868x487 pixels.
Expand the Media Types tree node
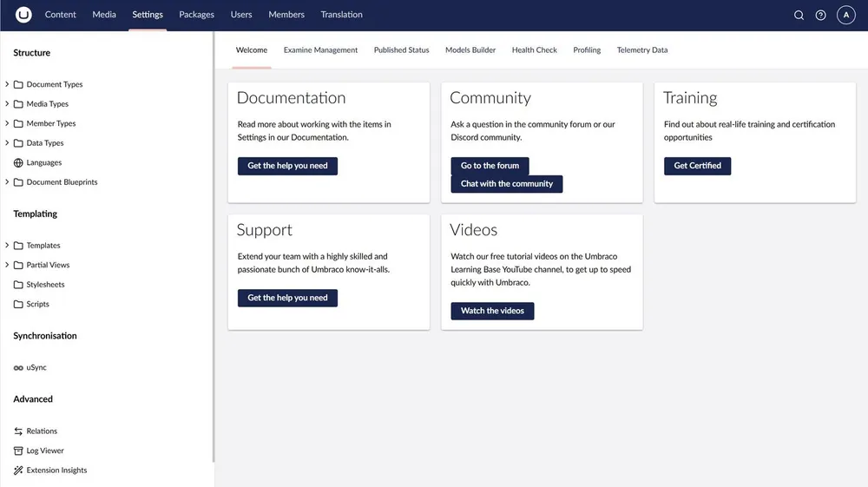coord(7,103)
